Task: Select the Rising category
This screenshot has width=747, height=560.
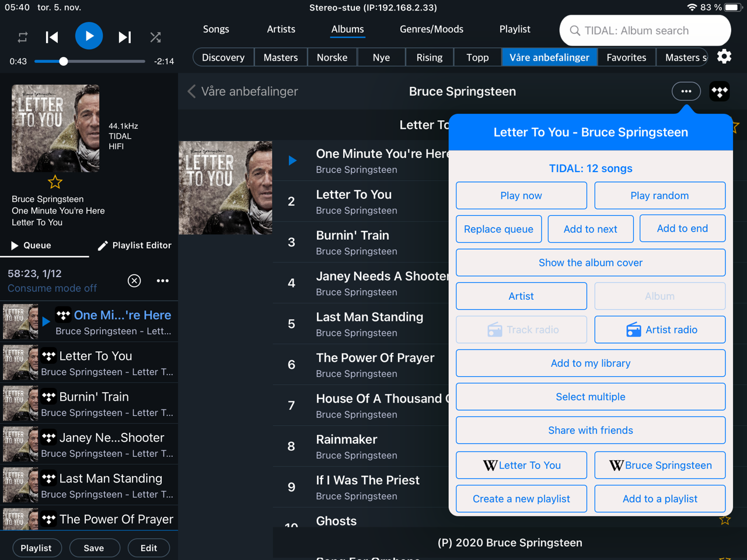Action: (x=430, y=57)
